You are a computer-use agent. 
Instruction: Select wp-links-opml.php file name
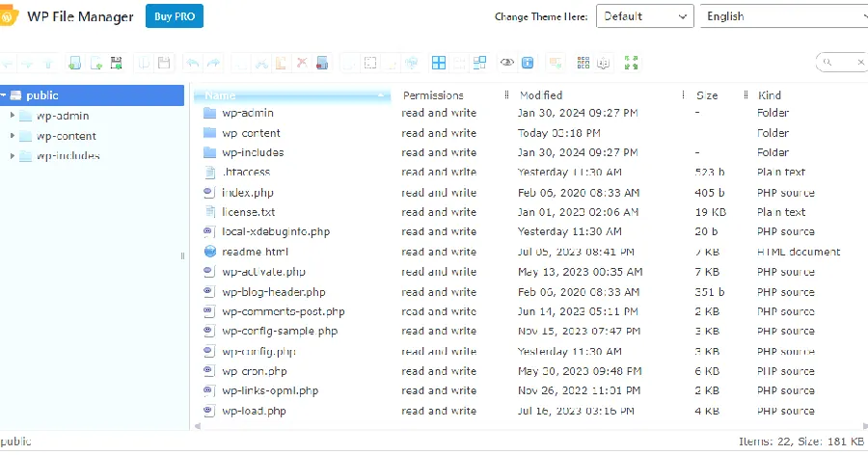click(270, 390)
